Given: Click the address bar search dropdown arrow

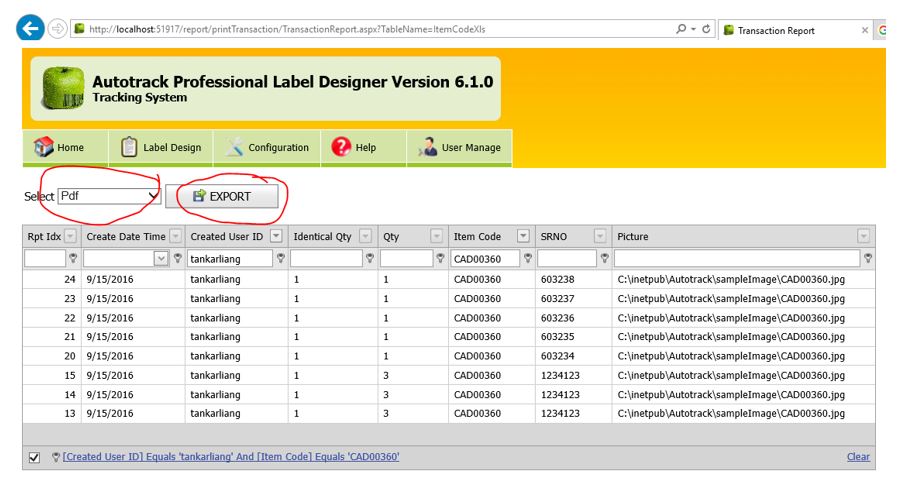Looking at the screenshot, I should pos(693,29).
